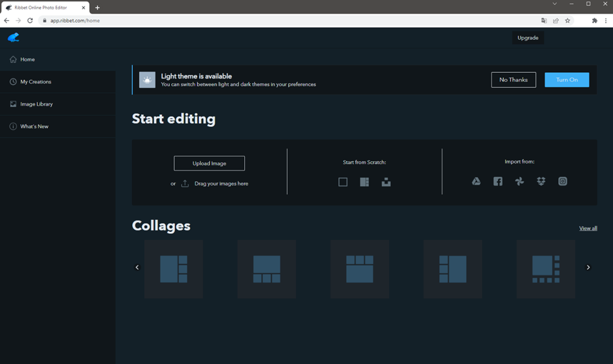
Task: Close the Ribbet Online Photo Editor tab
Action: pos(83,8)
